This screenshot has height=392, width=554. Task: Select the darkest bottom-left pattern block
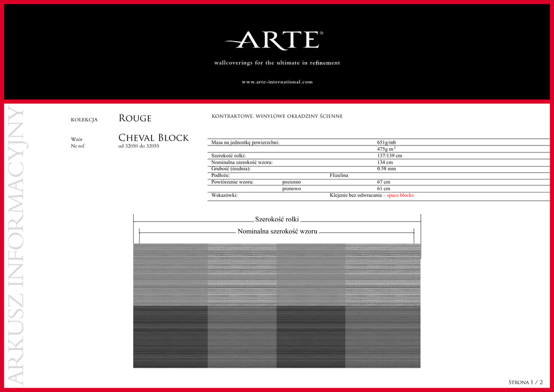coord(170,336)
